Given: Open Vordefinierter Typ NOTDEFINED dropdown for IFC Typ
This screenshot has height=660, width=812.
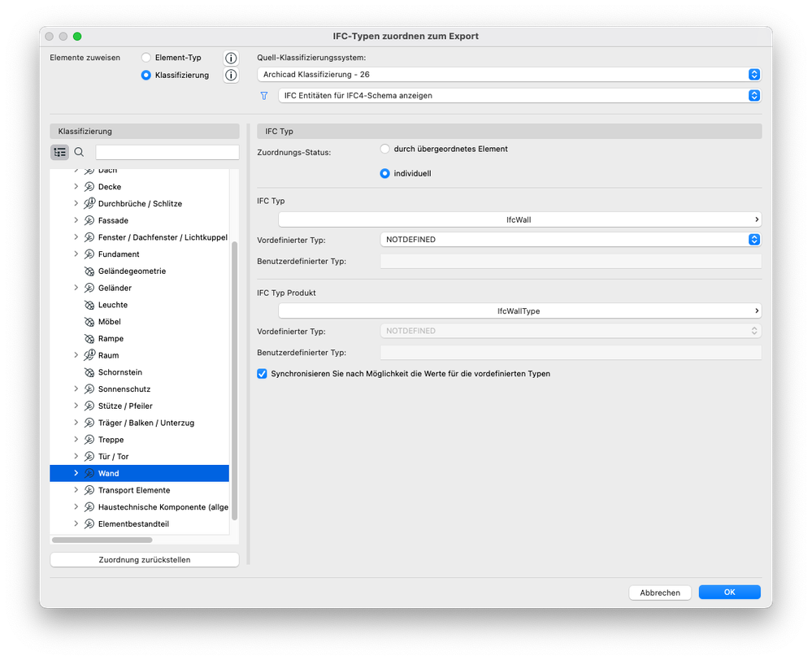Looking at the screenshot, I should [x=570, y=240].
